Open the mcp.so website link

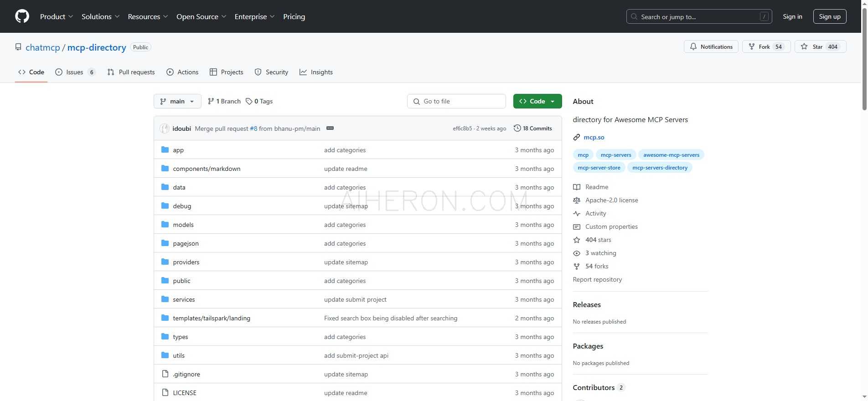click(x=594, y=137)
